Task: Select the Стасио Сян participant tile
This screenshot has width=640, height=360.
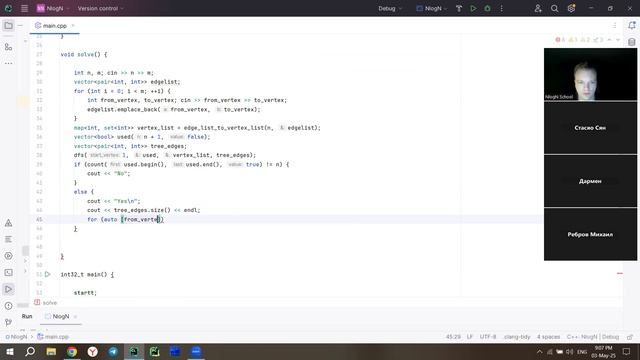Action: coord(590,128)
